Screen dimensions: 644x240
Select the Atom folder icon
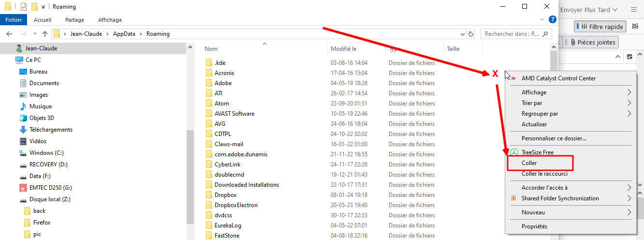(x=209, y=104)
